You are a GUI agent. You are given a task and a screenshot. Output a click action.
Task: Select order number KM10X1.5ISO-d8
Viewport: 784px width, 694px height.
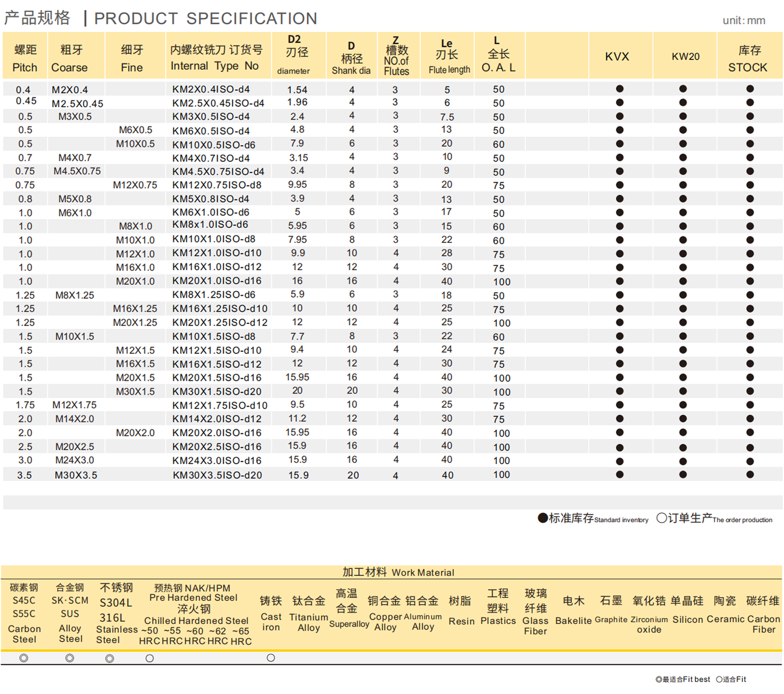click(x=214, y=337)
